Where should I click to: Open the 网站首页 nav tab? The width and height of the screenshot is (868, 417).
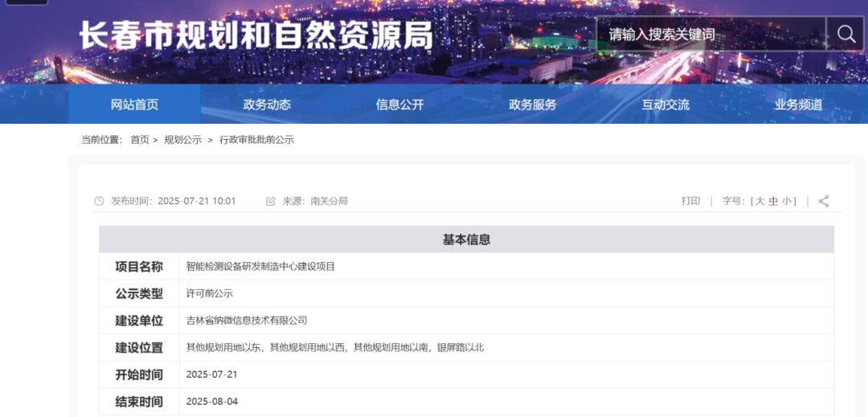pyautogui.click(x=134, y=104)
